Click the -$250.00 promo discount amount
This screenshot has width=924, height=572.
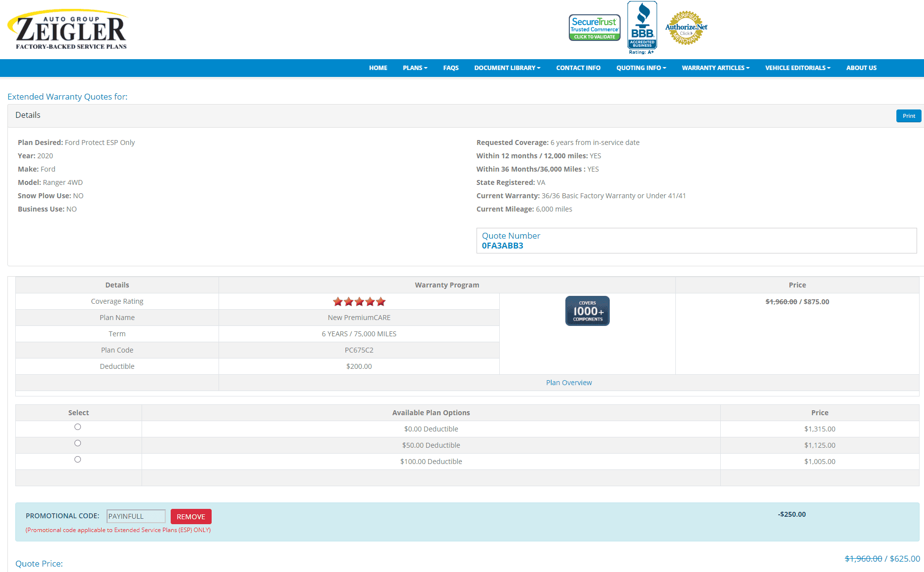tap(792, 514)
